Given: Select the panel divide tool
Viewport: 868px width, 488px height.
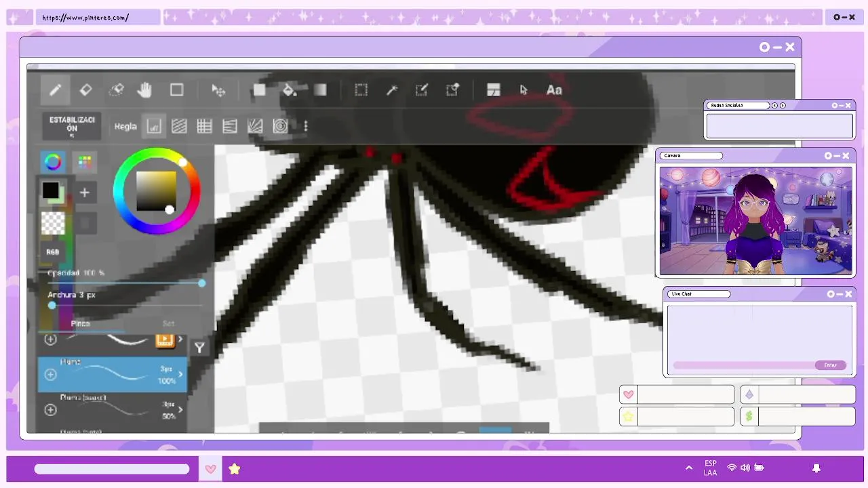Looking at the screenshot, I should (x=494, y=90).
